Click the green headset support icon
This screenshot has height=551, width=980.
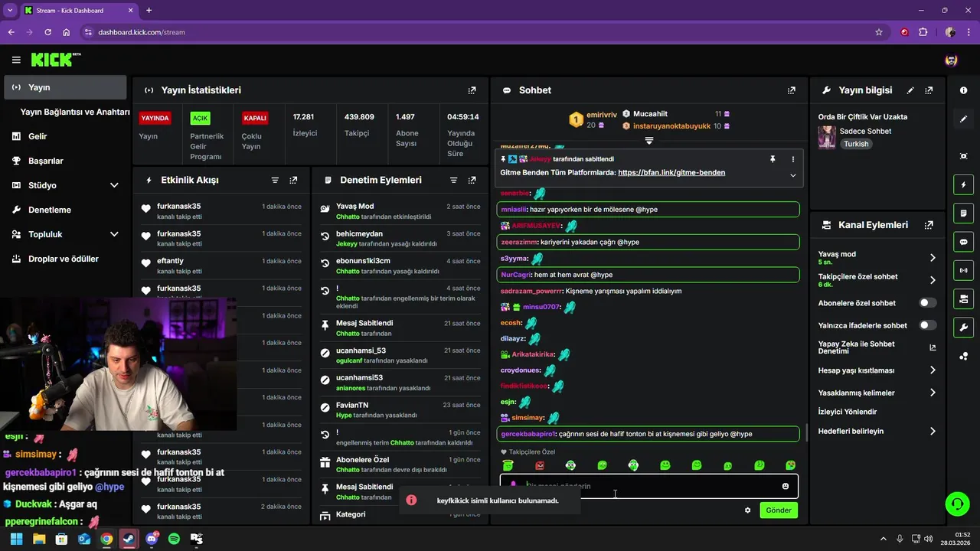coord(957,504)
